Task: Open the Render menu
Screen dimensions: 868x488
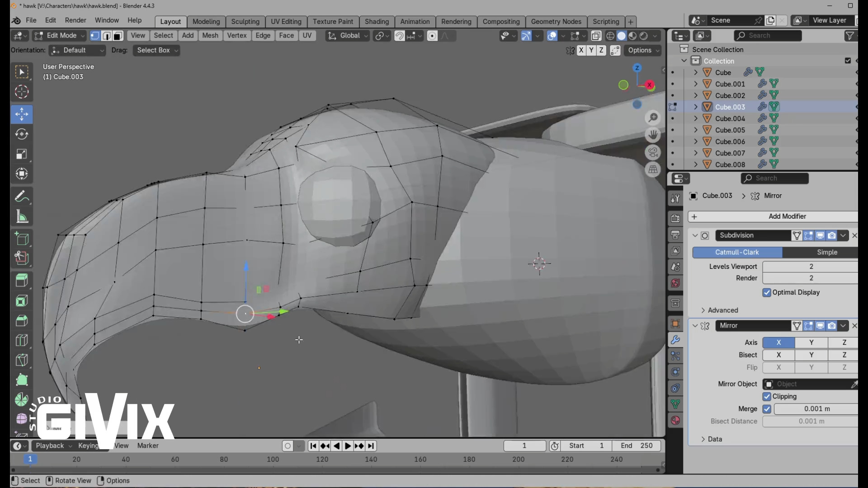Action: click(x=75, y=20)
